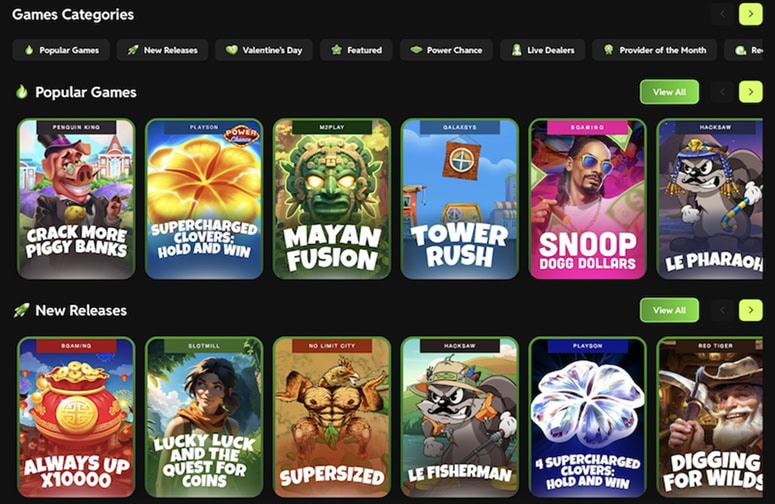Open the Mayan Fusion game tile

click(332, 199)
